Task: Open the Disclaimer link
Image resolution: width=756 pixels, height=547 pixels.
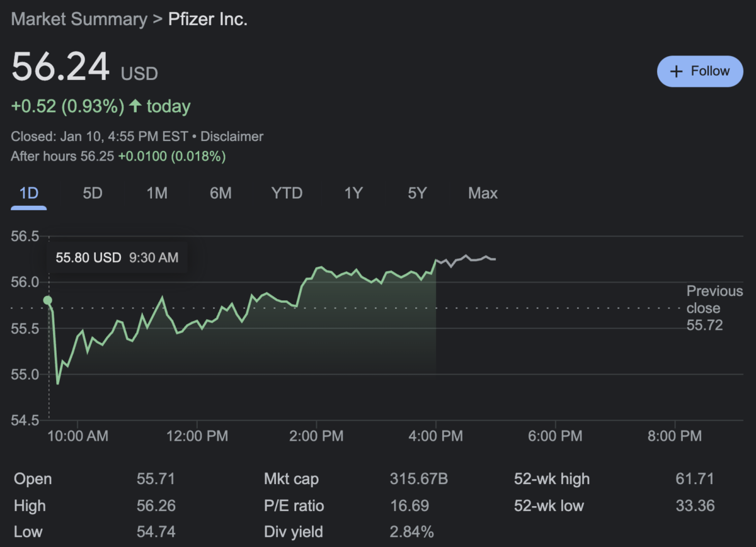Action: [232, 136]
